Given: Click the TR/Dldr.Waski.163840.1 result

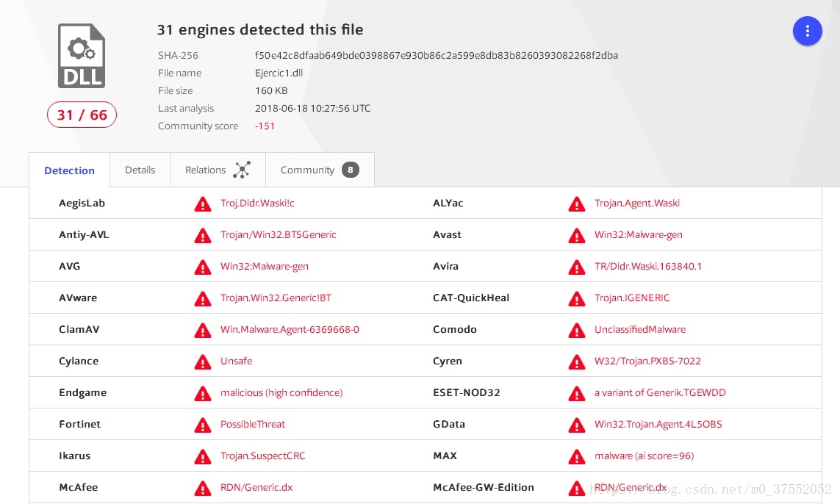Looking at the screenshot, I should pos(647,266).
